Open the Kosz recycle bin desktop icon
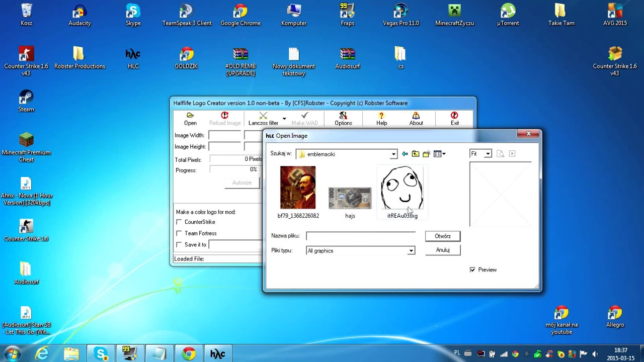Screen dimensions: 644x362 [26, 15]
